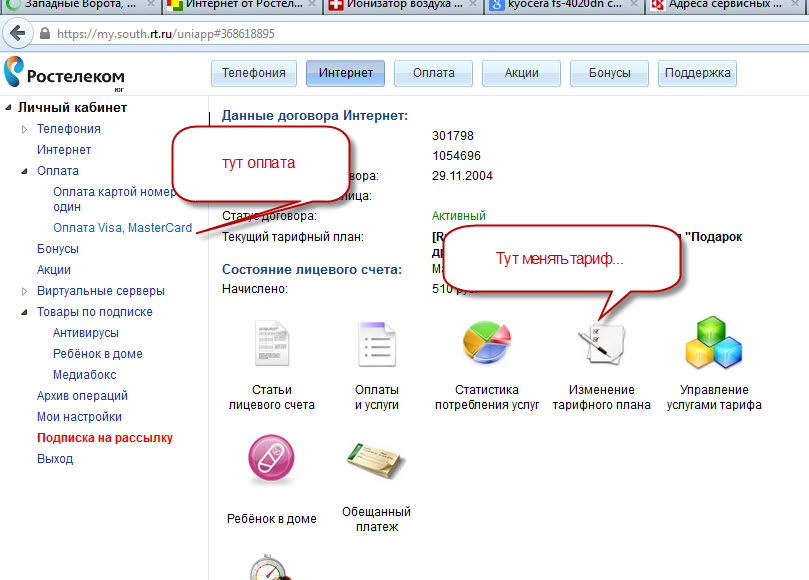Click Выход to log out
Image resolution: width=809 pixels, height=580 pixels.
(55, 459)
